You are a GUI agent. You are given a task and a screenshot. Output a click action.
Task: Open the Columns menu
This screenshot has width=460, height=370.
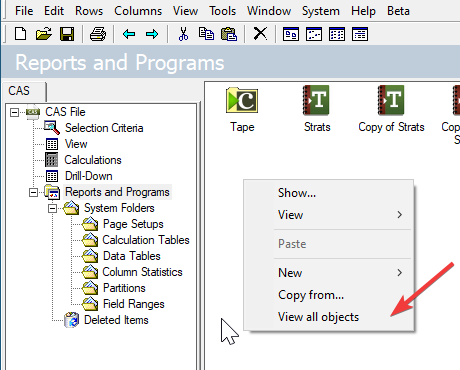tap(138, 11)
